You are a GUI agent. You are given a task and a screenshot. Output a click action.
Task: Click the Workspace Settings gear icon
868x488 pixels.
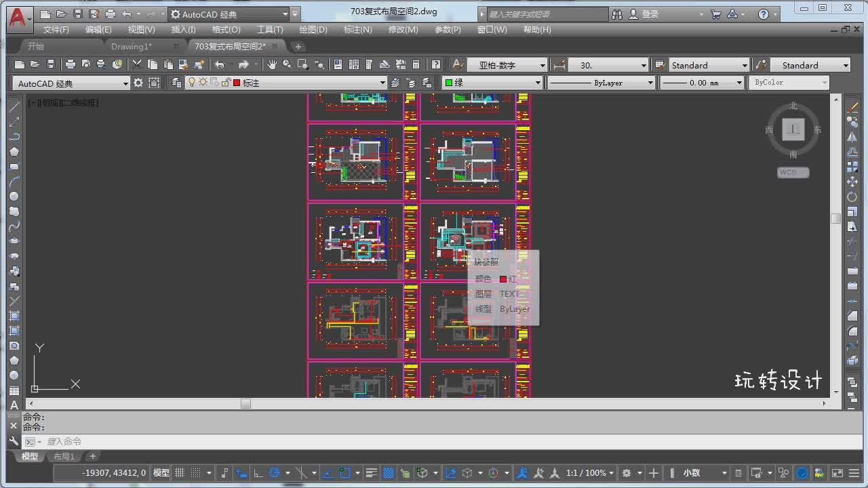coord(138,83)
